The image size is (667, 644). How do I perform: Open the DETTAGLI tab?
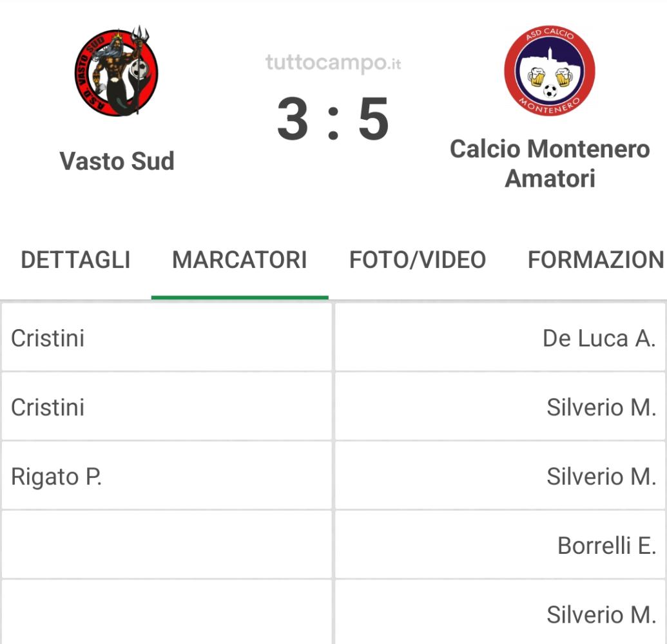pyautogui.click(x=75, y=260)
